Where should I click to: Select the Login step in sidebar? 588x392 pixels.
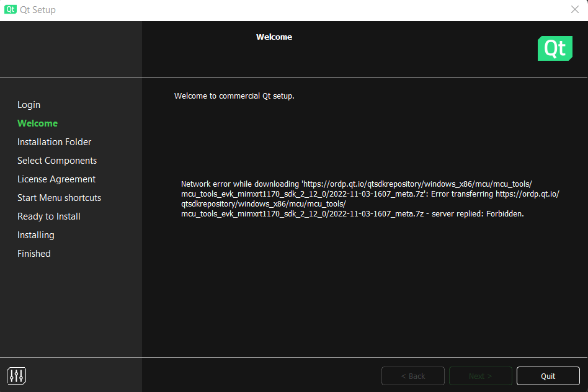point(29,105)
